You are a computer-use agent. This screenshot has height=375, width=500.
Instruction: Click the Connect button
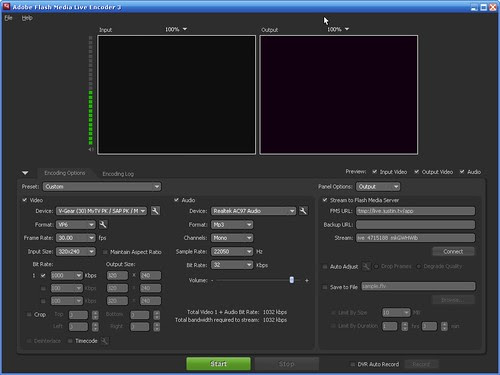453,251
